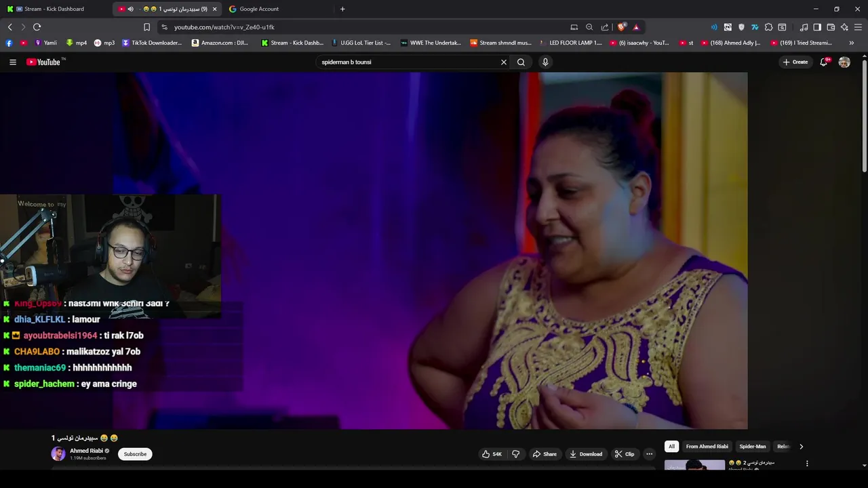The height and width of the screenshot is (488, 868).
Task: Open a new browser tab
Action: pyautogui.click(x=342, y=9)
